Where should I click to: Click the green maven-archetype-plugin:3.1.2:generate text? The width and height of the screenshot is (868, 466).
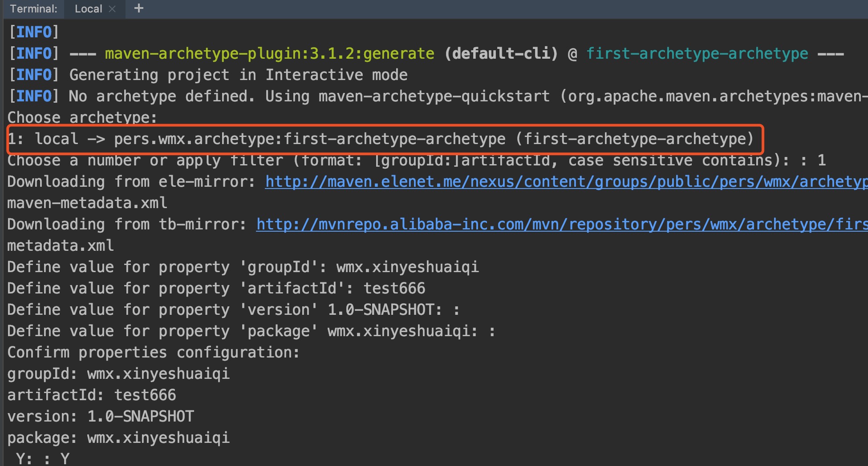coord(269,53)
